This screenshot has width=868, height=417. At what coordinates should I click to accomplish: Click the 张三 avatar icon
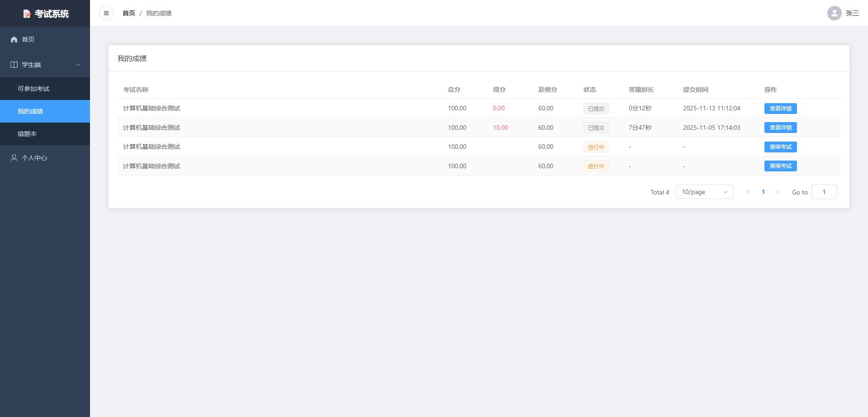point(834,13)
